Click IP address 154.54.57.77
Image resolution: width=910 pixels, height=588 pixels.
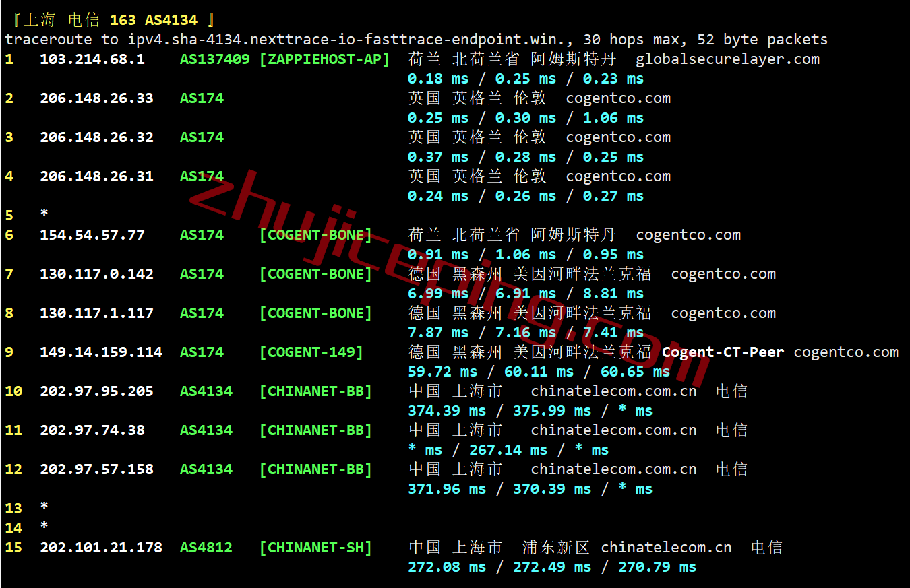click(92, 235)
